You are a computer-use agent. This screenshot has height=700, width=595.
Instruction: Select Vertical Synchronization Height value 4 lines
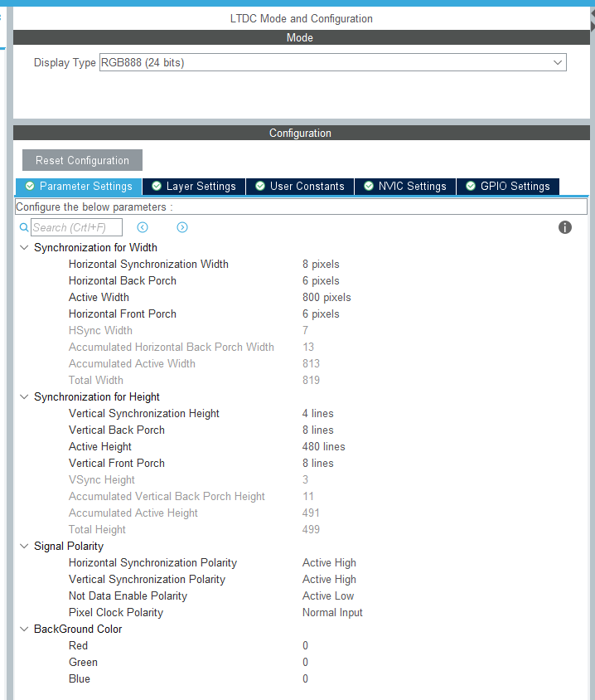[x=318, y=413]
